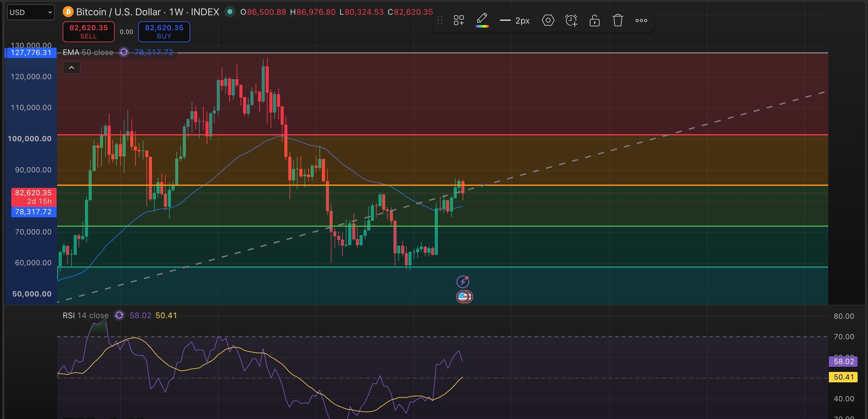Click the green market status dot
The image size is (868, 419).
point(230,12)
